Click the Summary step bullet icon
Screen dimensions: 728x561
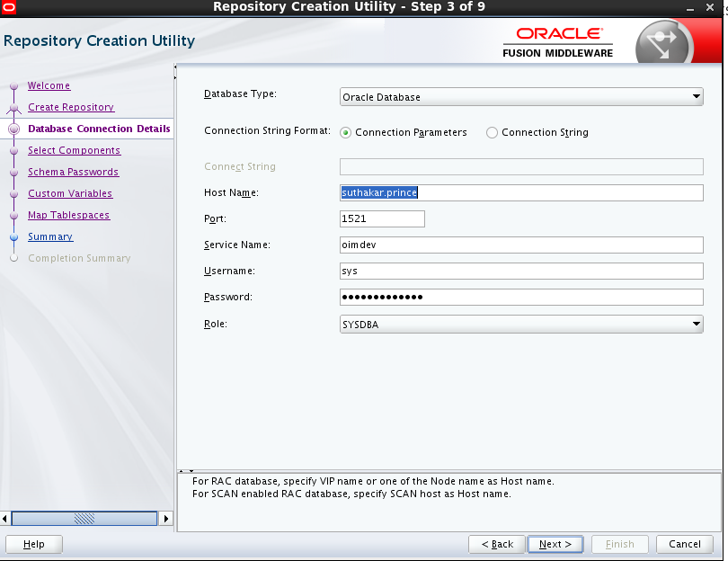point(13,236)
